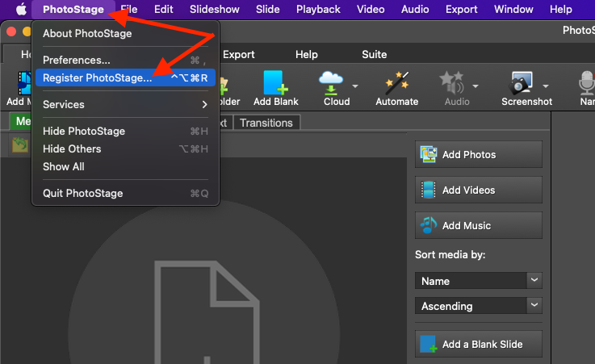
Task: Click the Add Blank toolbar icon
Action: point(275,82)
